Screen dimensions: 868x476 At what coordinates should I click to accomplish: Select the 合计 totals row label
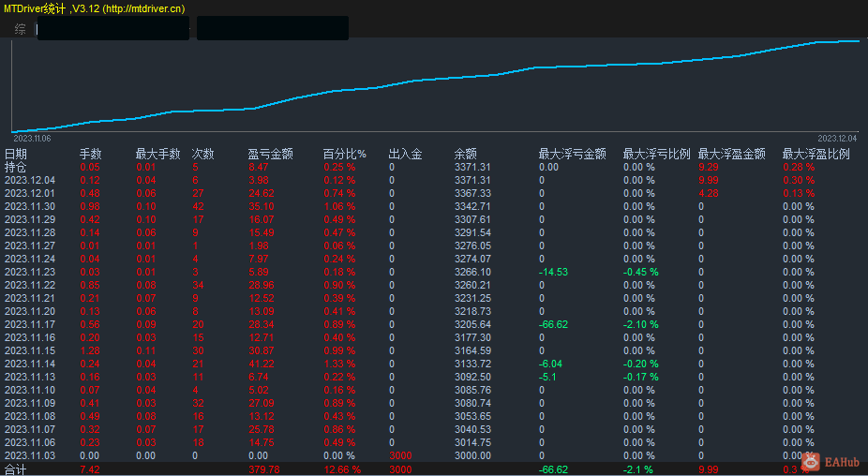coord(16,469)
